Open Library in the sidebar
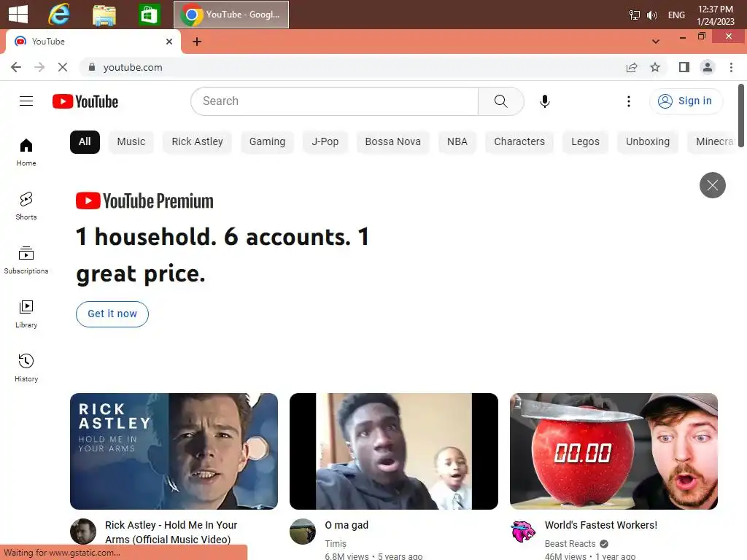Viewport: 747px width, 560px height. point(26,314)
